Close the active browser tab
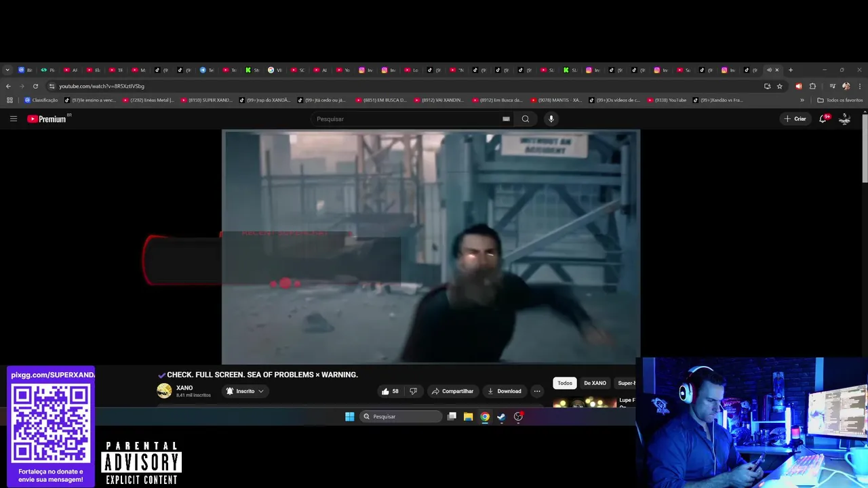This screenshot has width=868, height=488. coord(777,70)
